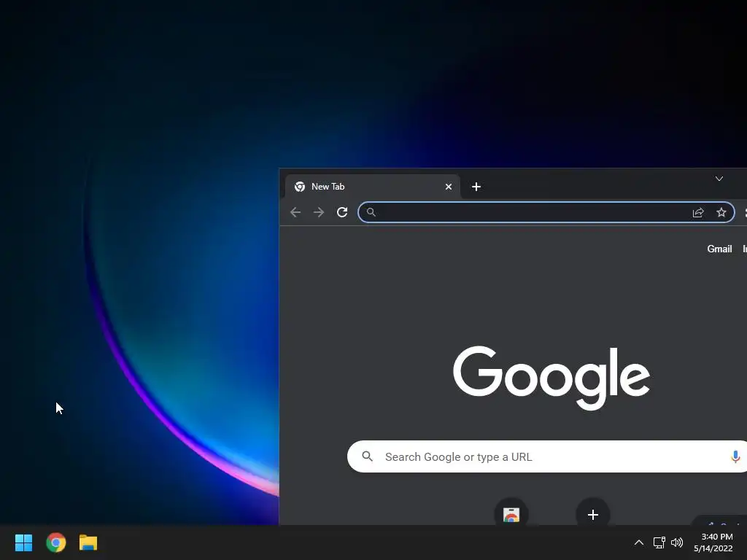Open the Windows Start menu

(x=23, y=542)
